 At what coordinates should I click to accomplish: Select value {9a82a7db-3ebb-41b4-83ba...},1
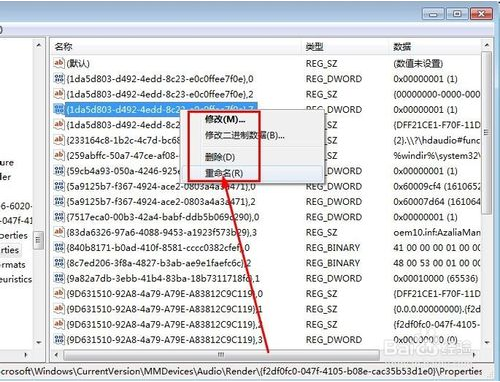pos(163,278)
